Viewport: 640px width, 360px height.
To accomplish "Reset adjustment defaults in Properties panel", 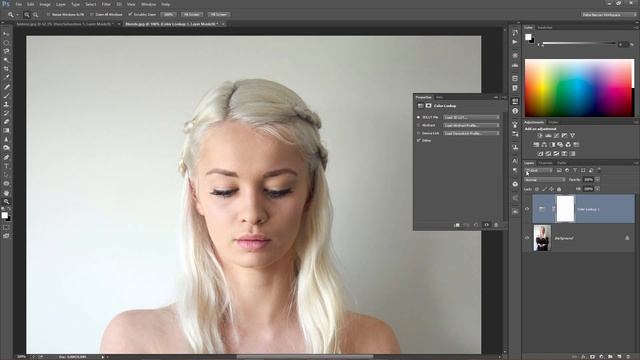I will pyautogui.click(x=476, y=225).
